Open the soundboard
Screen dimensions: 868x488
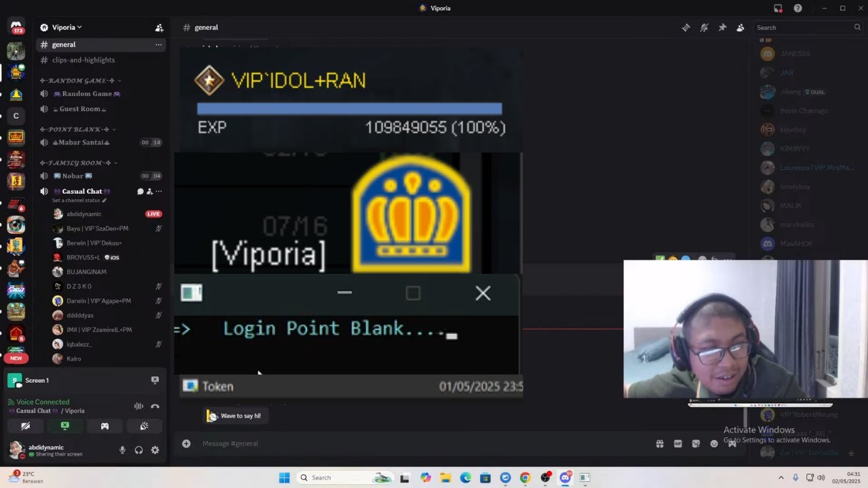point(144,426)
